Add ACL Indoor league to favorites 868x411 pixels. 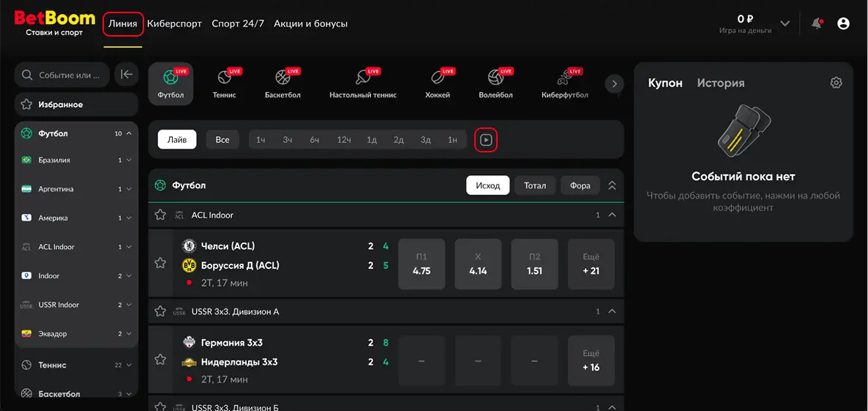coord(160,215)
